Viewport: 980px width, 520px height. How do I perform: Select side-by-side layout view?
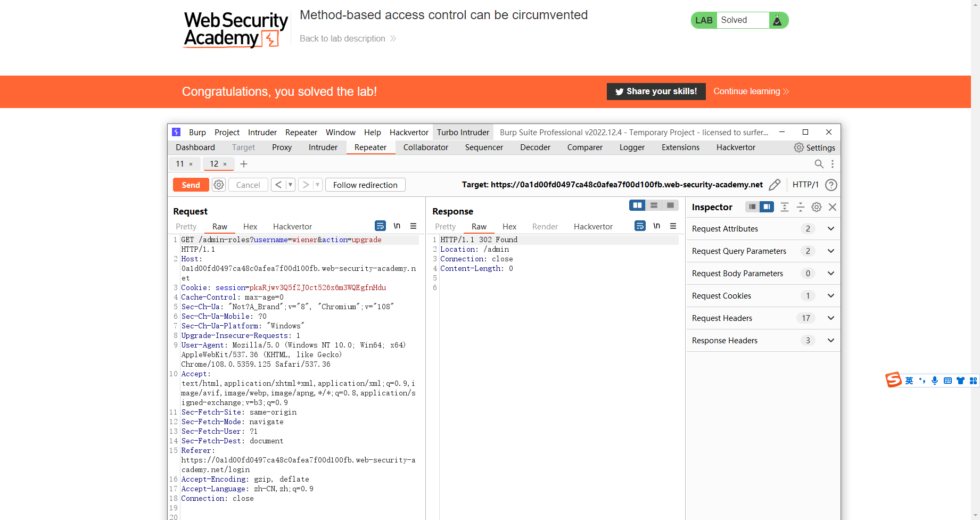pos(637,205)
